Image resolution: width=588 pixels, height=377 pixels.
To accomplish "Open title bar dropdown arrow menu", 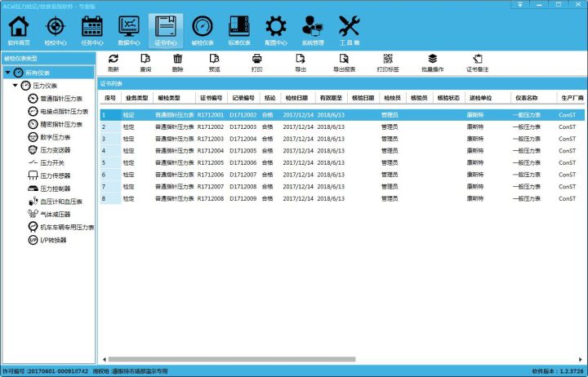I will [521, 5].
